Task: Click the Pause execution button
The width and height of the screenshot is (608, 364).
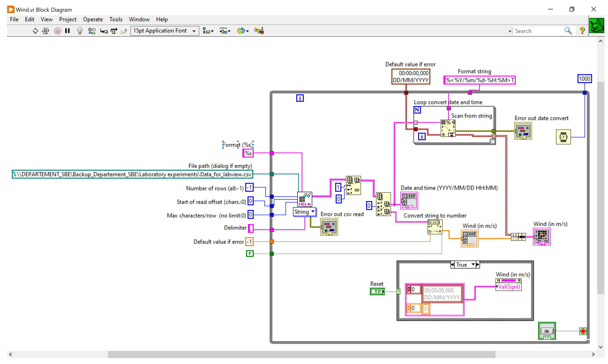Action: 67,31
